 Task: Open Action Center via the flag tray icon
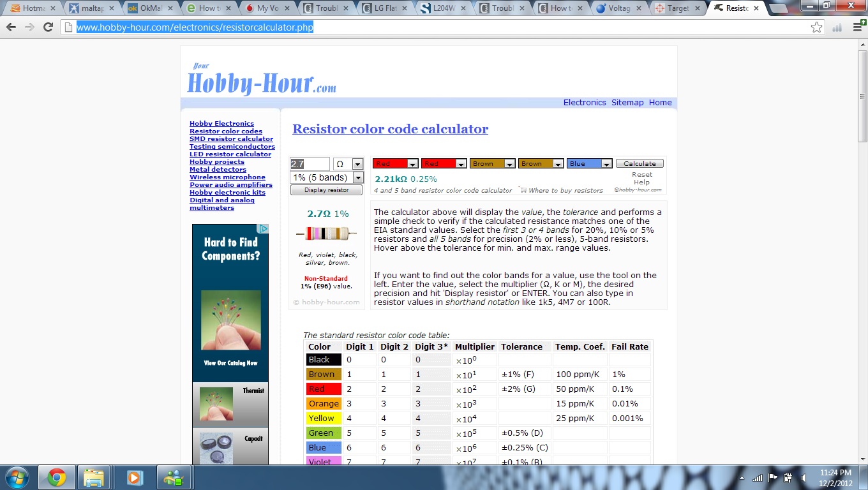[x=773, y=477]
